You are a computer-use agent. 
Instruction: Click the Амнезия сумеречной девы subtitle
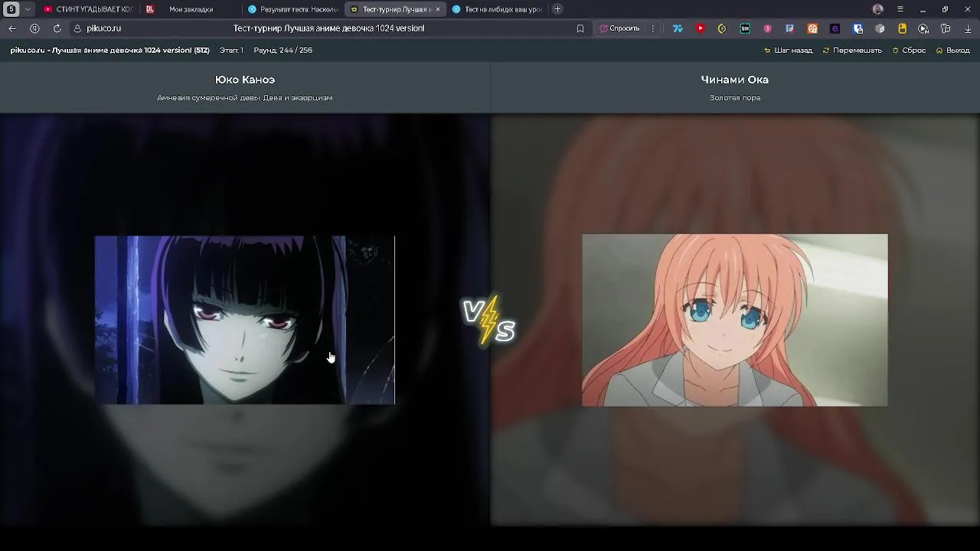coord(245,98)
